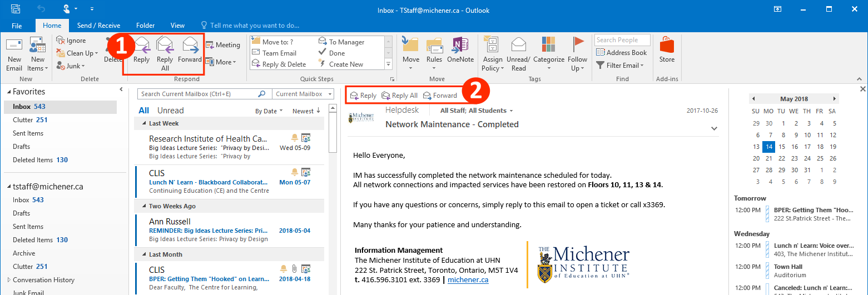
Task: Open the File tab
Action: click(x=17, y=26)
